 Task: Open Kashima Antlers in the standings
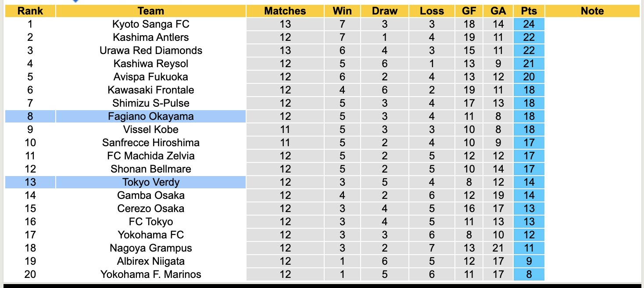click(150, 37)
